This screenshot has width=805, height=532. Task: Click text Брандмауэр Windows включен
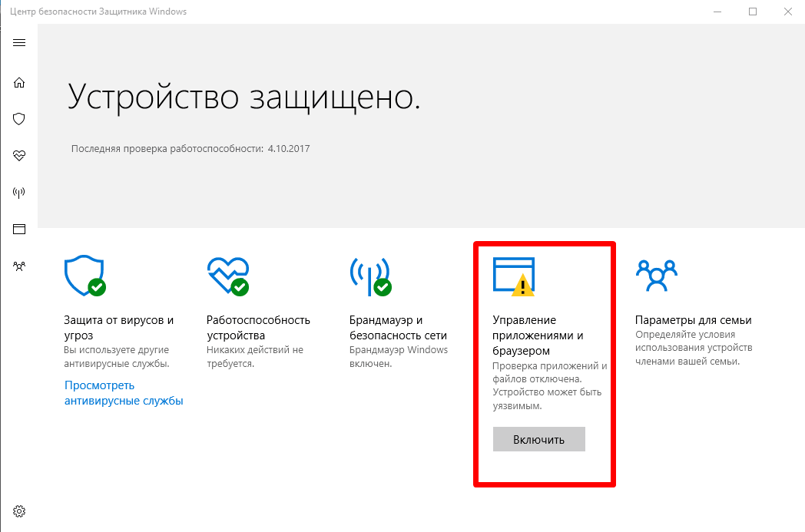399,356
